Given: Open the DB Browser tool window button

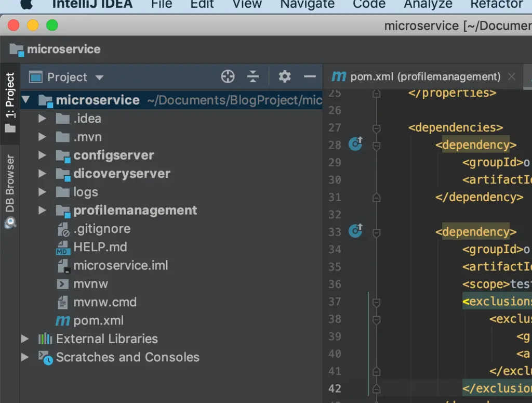Looking at the screenshot, I should coord(10,191).
